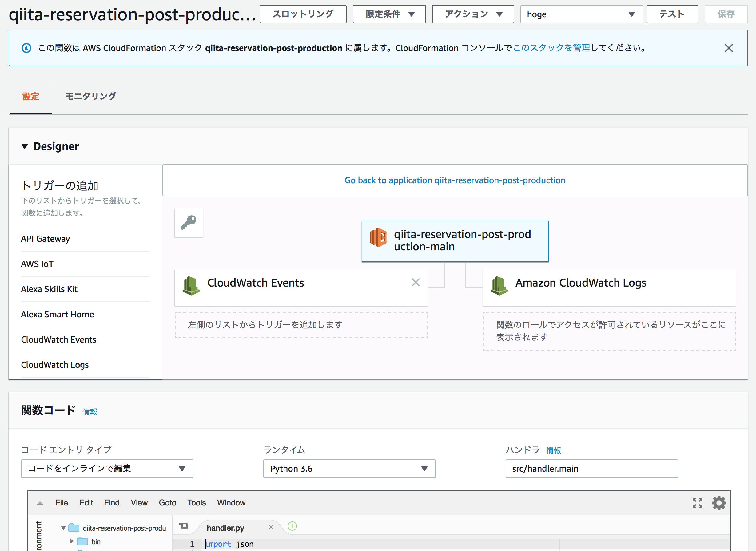
Task: Click the bin folder icon in file tree
Action: pos(82,541)
